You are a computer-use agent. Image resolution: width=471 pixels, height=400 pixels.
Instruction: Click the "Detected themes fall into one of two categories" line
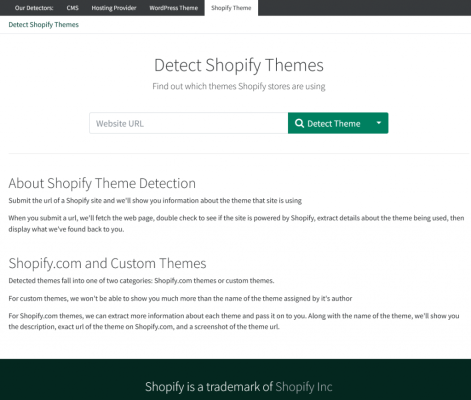(x=141, y=281)
